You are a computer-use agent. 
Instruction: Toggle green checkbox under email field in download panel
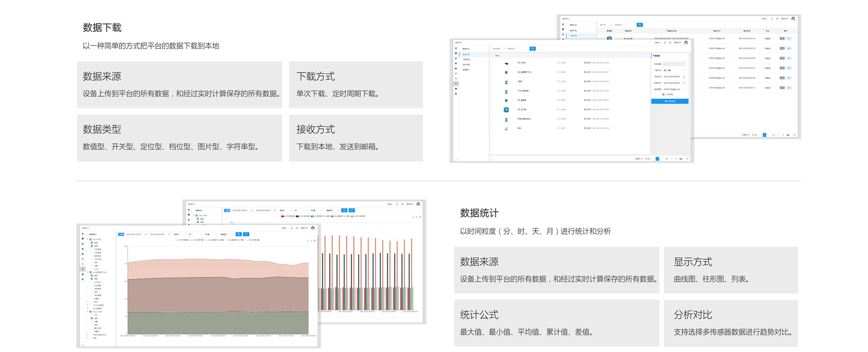[663, 94]
